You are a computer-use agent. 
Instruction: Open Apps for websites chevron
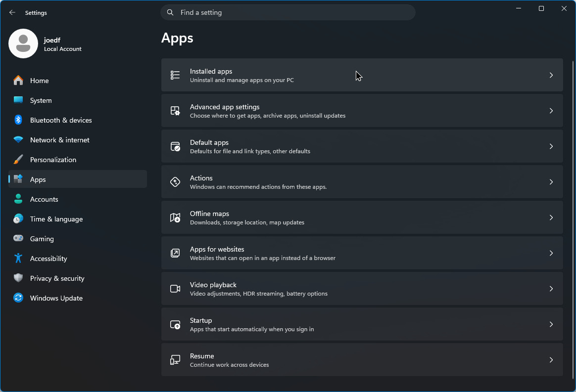[x=551, y=253]
